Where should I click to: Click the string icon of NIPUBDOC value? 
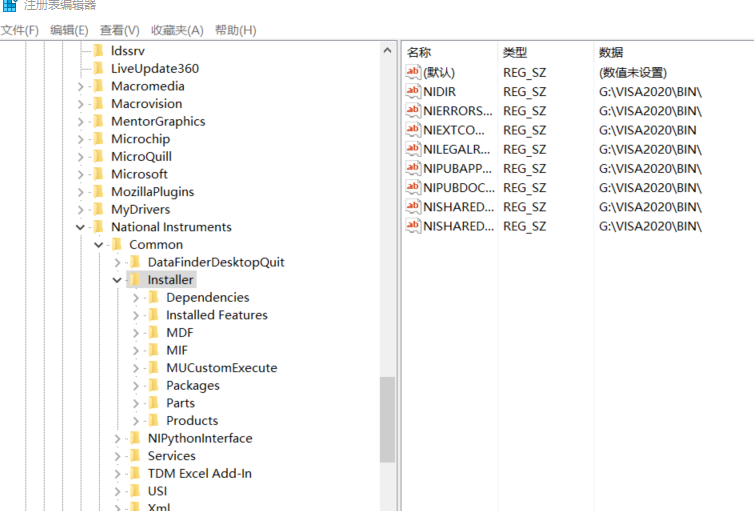click(x=413, y=187)
